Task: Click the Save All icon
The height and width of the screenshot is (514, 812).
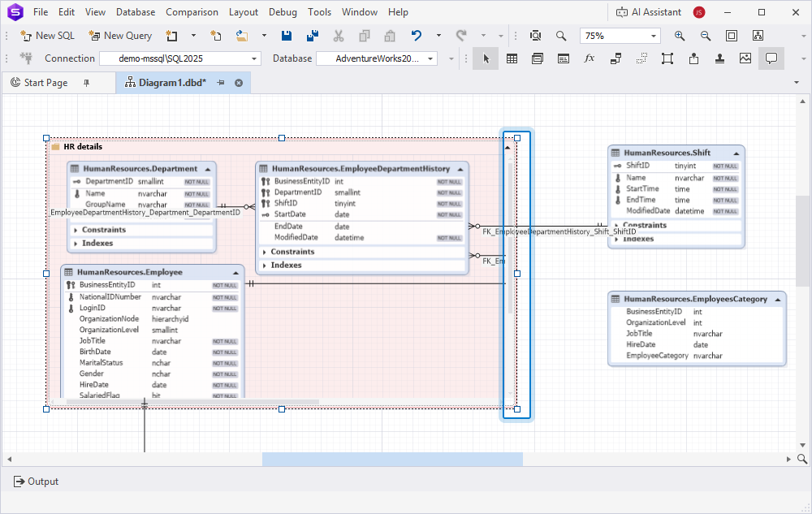Action: coord(313,36)
